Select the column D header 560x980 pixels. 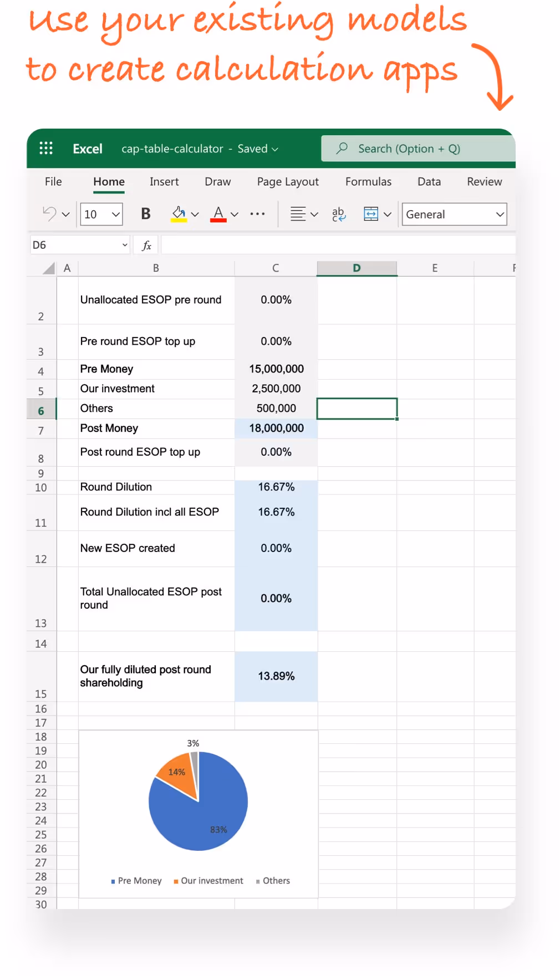tap(357, 268)
